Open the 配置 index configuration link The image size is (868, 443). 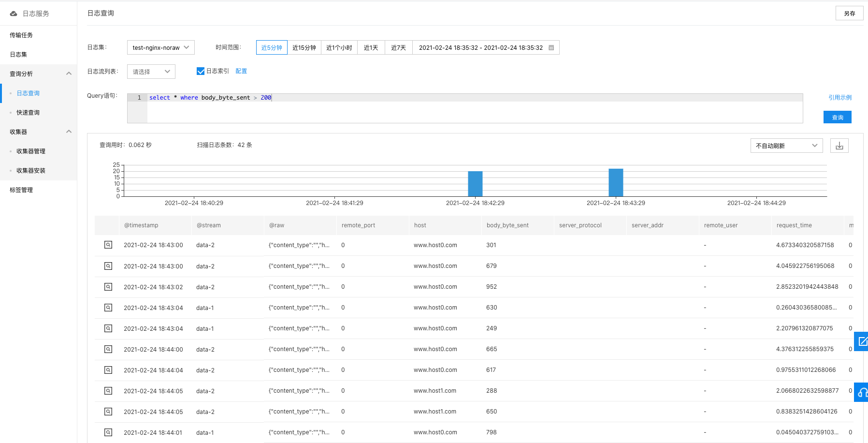pos(241,71)
